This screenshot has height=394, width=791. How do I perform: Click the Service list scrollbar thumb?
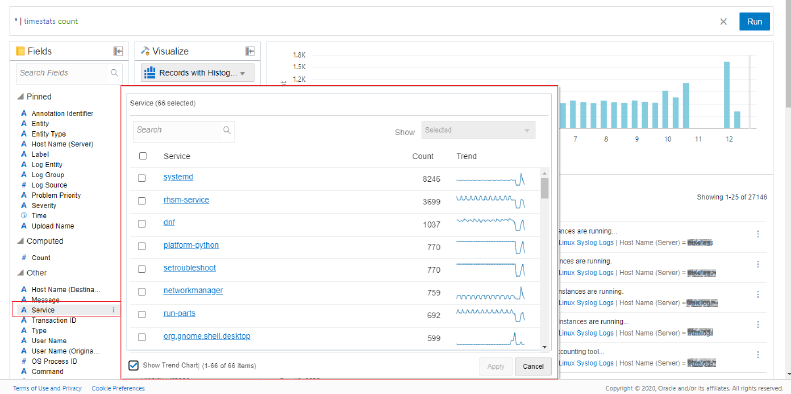pyautogui.click(x=544, y=188)
